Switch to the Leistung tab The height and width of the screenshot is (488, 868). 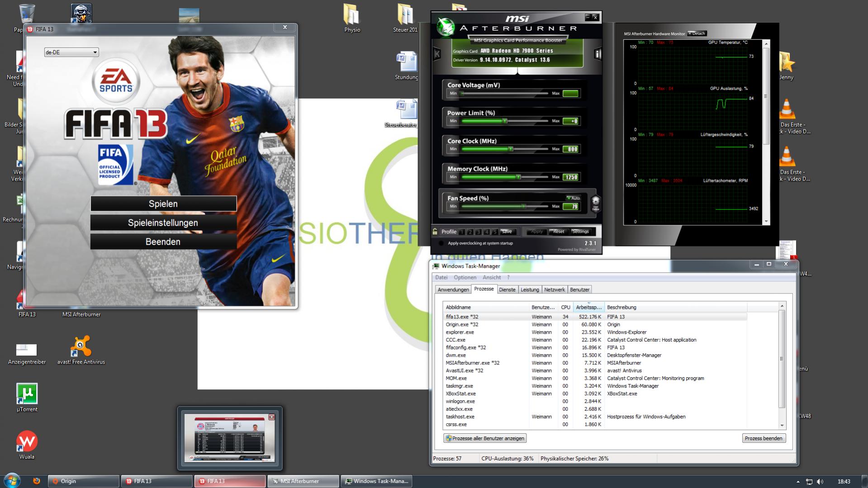pyautogui.click(x=530, y=290)
